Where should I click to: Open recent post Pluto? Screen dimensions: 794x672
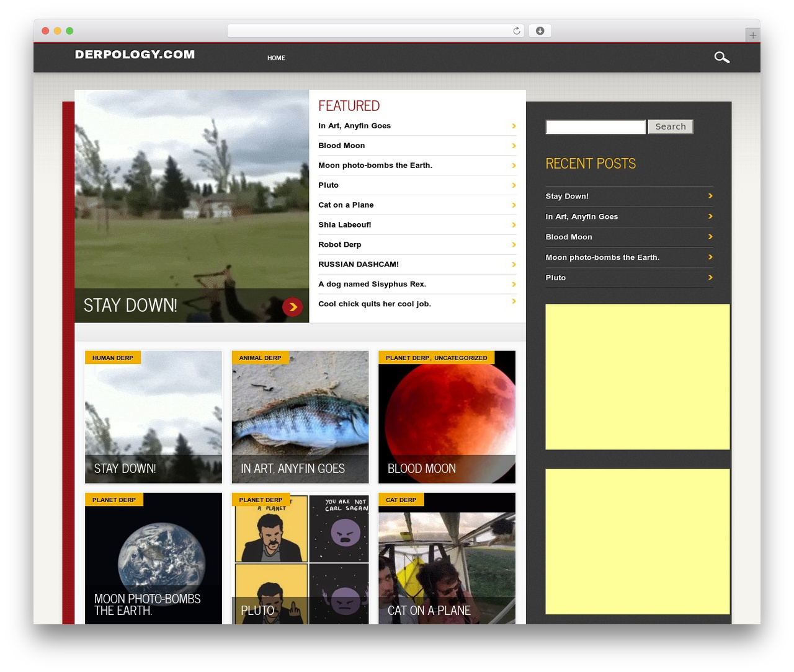coord(555,278)
